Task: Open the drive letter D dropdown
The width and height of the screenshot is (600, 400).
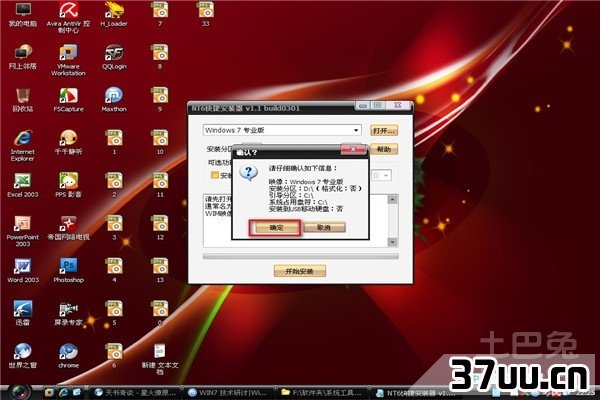Action: coord(382,175)
